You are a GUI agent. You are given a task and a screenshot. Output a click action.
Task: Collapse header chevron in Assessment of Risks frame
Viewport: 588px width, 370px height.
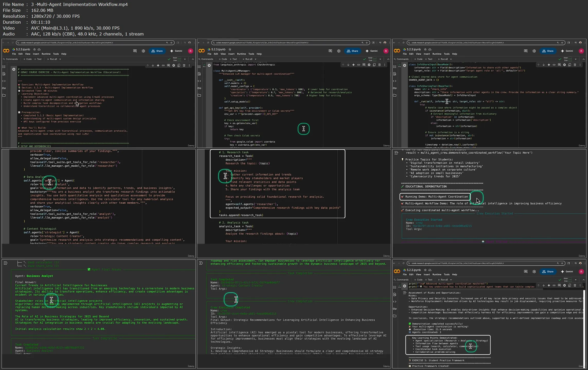[583, 280]
